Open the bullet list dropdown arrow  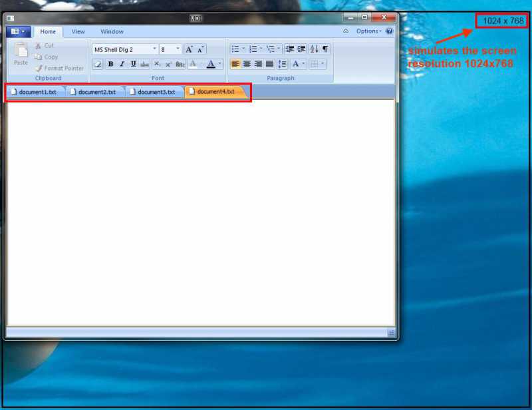click(243, 49)
